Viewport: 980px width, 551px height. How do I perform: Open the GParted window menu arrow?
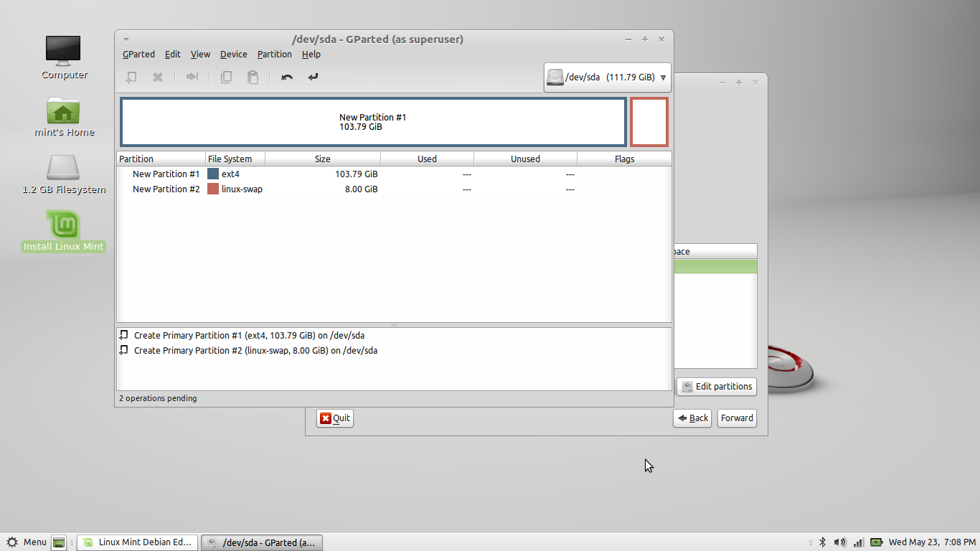point(126,39)
